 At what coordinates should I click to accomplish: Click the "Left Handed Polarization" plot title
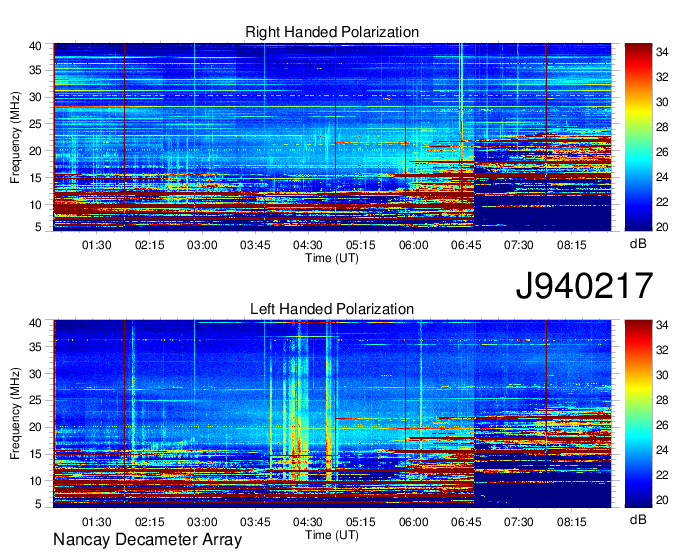click(332, 309)
